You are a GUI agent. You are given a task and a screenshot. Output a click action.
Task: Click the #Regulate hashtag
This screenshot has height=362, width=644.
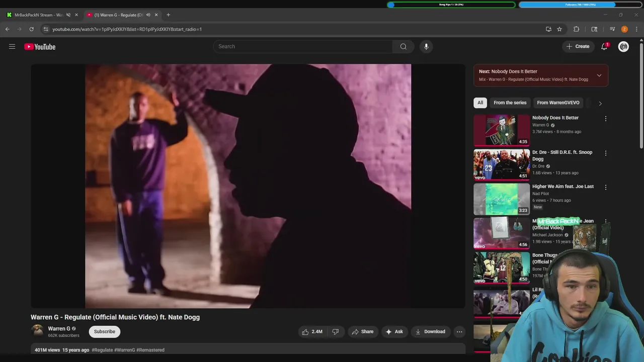pyautogui.click(x=102, y=350)
